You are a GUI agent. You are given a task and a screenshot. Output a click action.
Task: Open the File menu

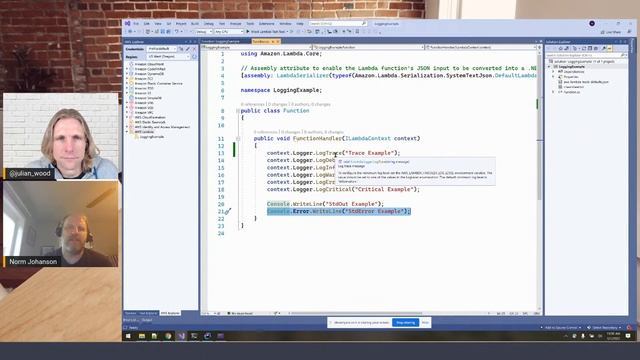(x=136, y=24)
